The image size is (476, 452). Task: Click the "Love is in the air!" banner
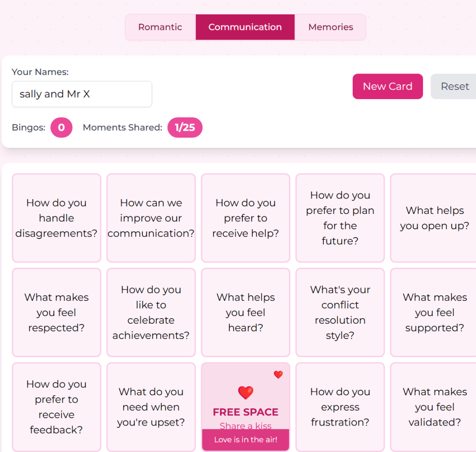coord(245,439)
